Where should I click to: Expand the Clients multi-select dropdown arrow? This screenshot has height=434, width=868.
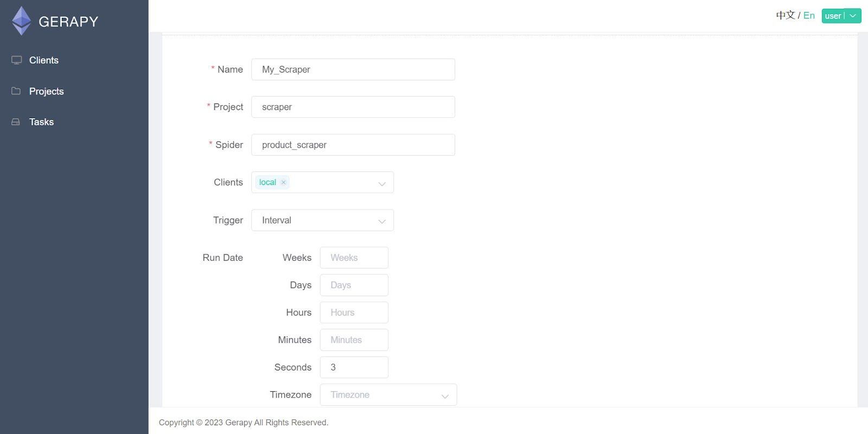pos(382,183)
